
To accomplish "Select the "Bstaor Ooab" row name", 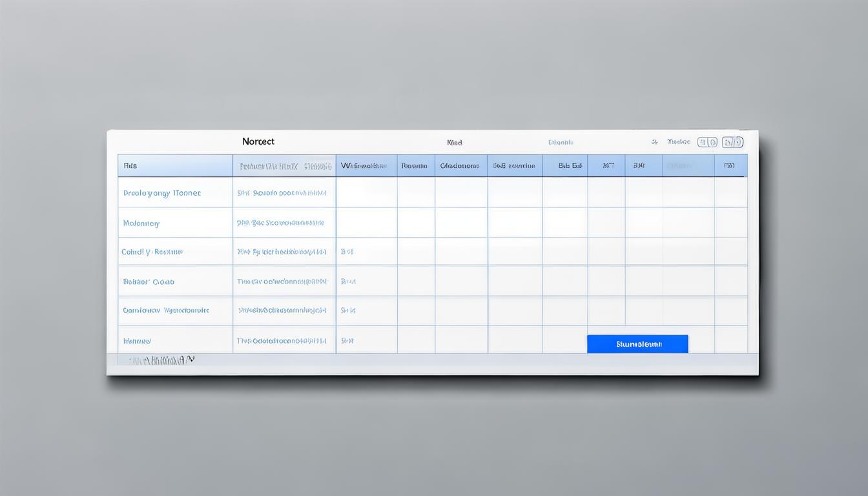I will (149, 282).
